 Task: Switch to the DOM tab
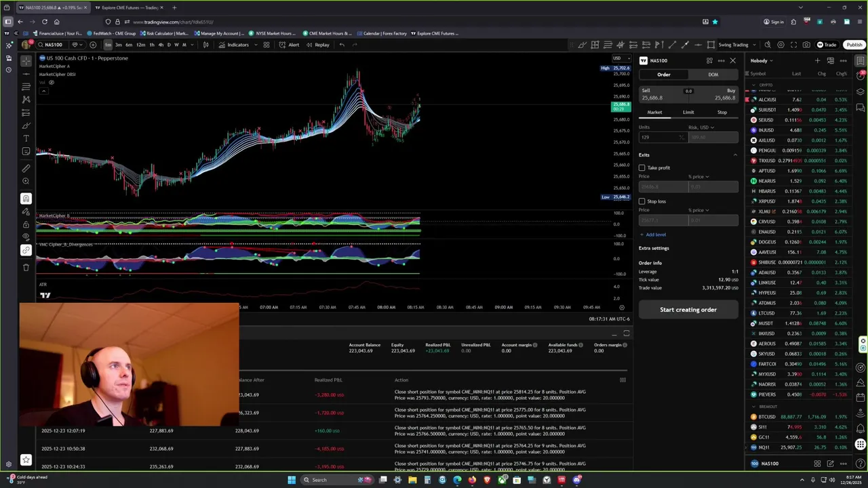[x=713, y=75]
